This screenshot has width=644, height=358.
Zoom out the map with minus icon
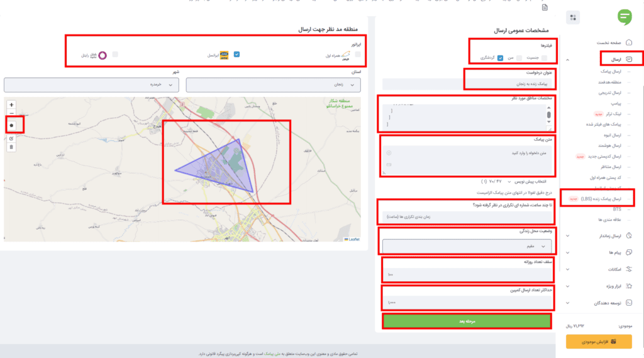[11, 113]
